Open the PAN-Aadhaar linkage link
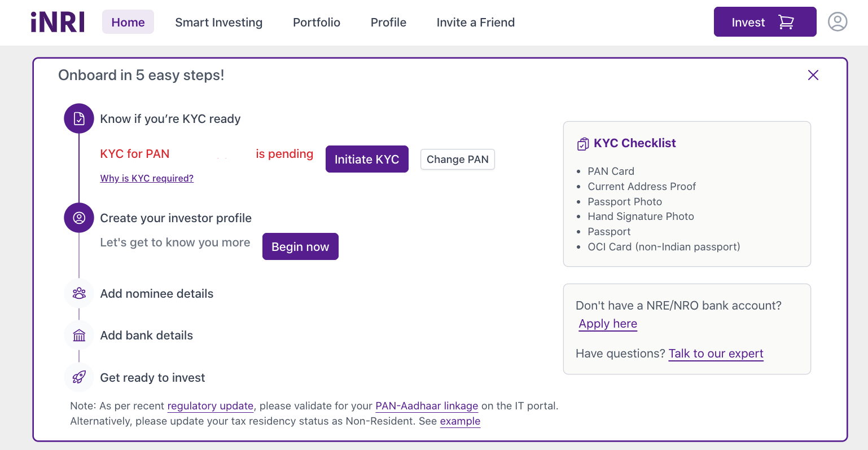Image resolution: width=868 pixels, height=450 pixels. pyautogui.click(x=426, y=405)
